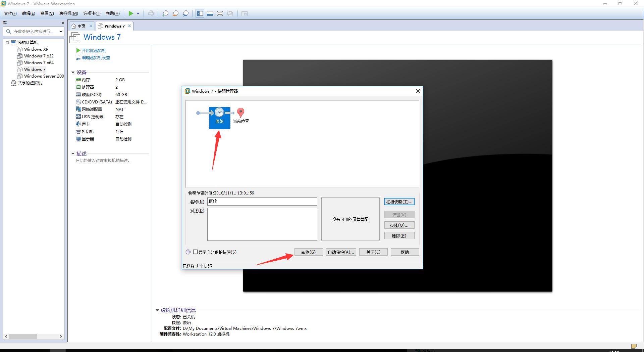This screenshot has width=644, height=352.
Task: Click the Unity mode toolbar icon
Action: coord(230,13)
